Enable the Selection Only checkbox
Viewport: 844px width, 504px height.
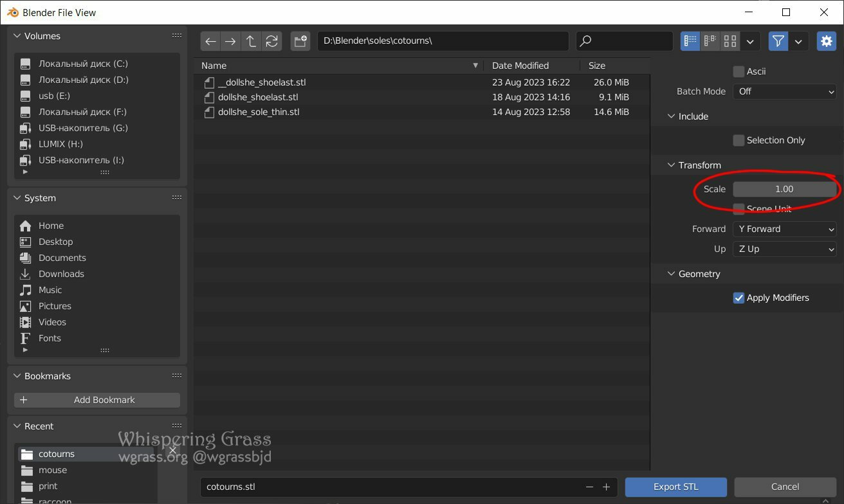(x=738, y=140)
